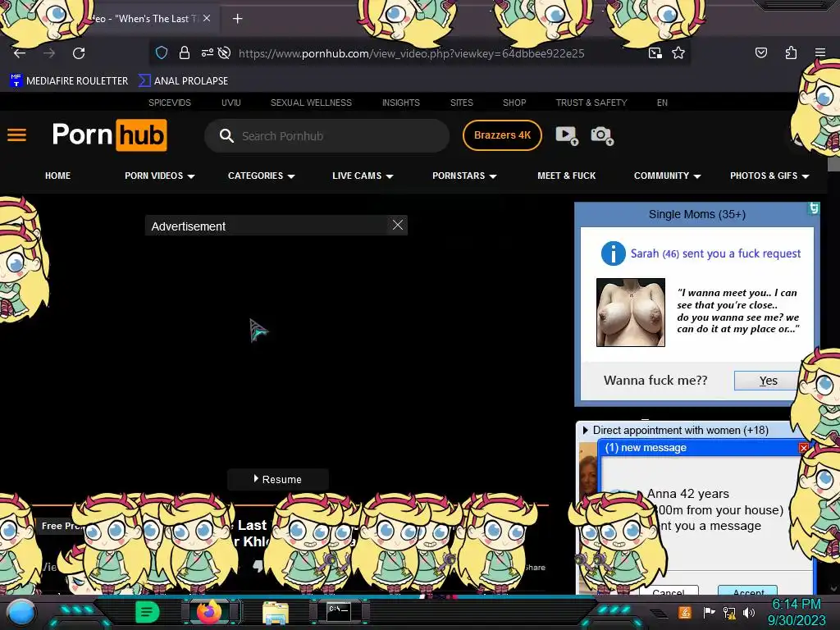Screen dimensions: 840x630
Task: Open the EN language selector
Action: tap(662, 103)
